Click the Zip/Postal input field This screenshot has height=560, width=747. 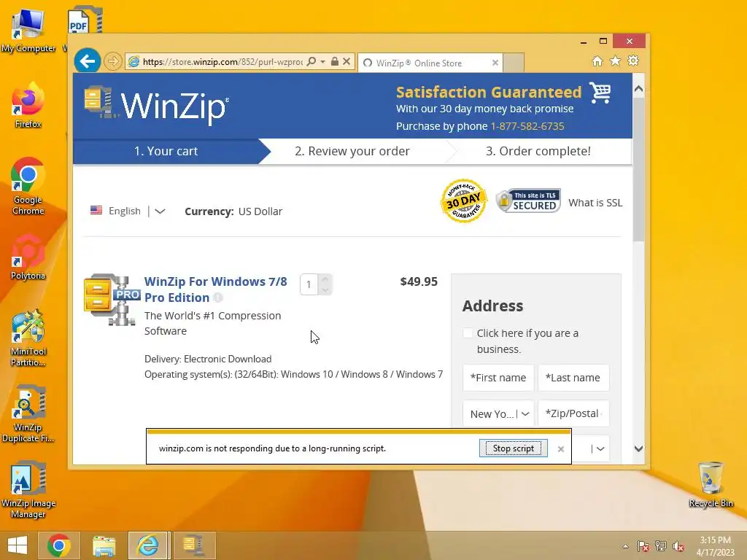point(573,413)
